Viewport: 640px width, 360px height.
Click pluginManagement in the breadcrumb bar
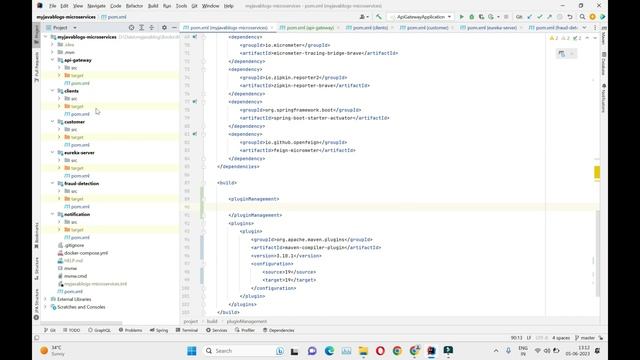(x=247, y=322)
